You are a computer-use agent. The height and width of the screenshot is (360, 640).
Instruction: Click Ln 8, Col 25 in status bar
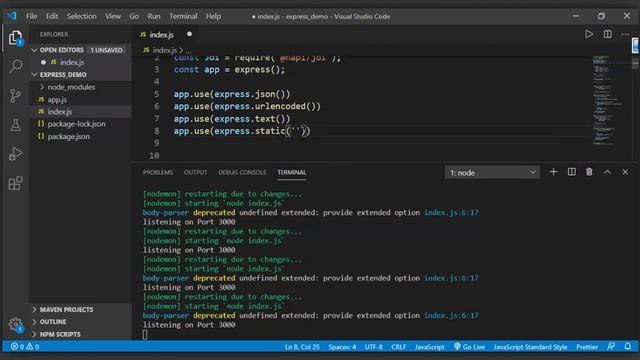302,347
